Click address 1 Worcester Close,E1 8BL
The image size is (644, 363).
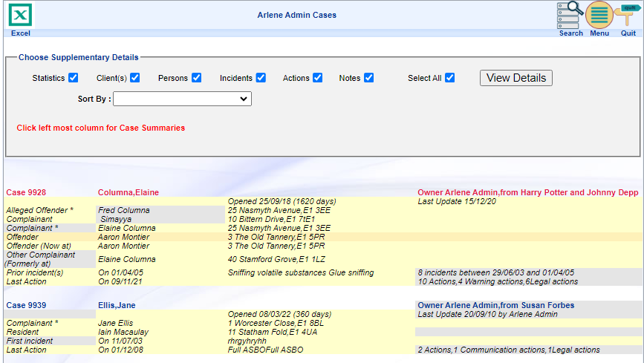pyautogui.click(x=276, y=323)
